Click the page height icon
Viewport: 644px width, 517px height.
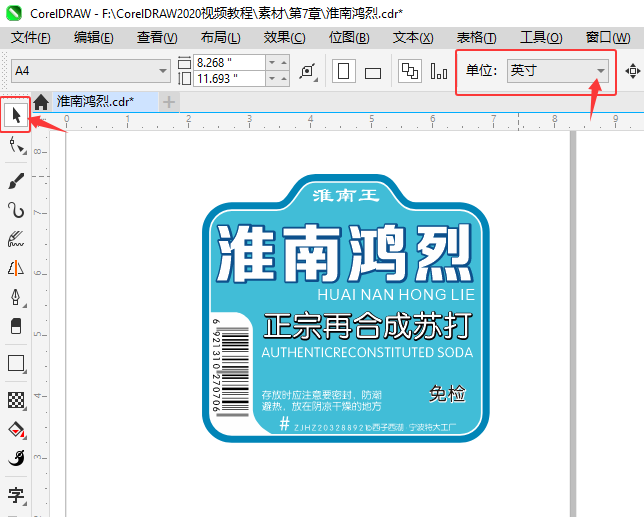click(184, 78)
